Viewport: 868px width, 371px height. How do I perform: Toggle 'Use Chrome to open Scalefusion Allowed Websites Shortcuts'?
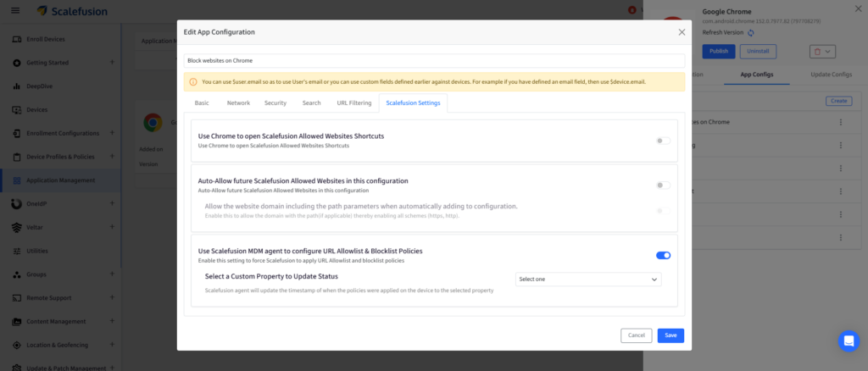pos(663,141)
